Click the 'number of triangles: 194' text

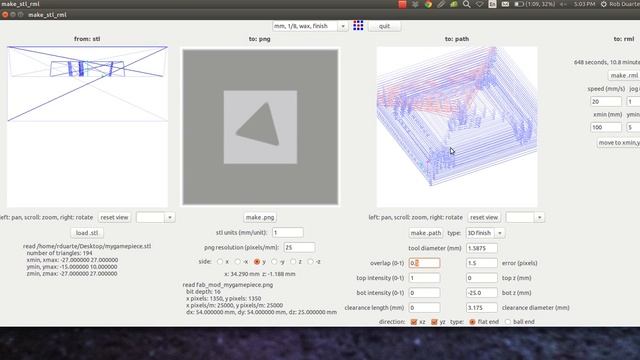pyautogui.click(x=64, y=253)
